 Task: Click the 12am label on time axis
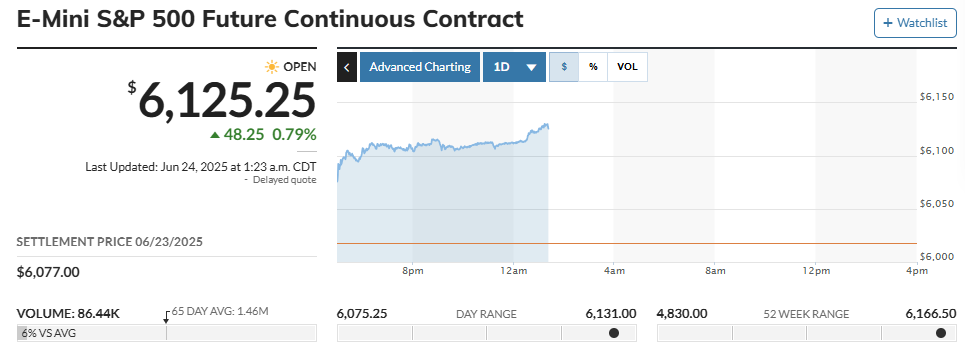pyautogui.click(x=513, y=271)
